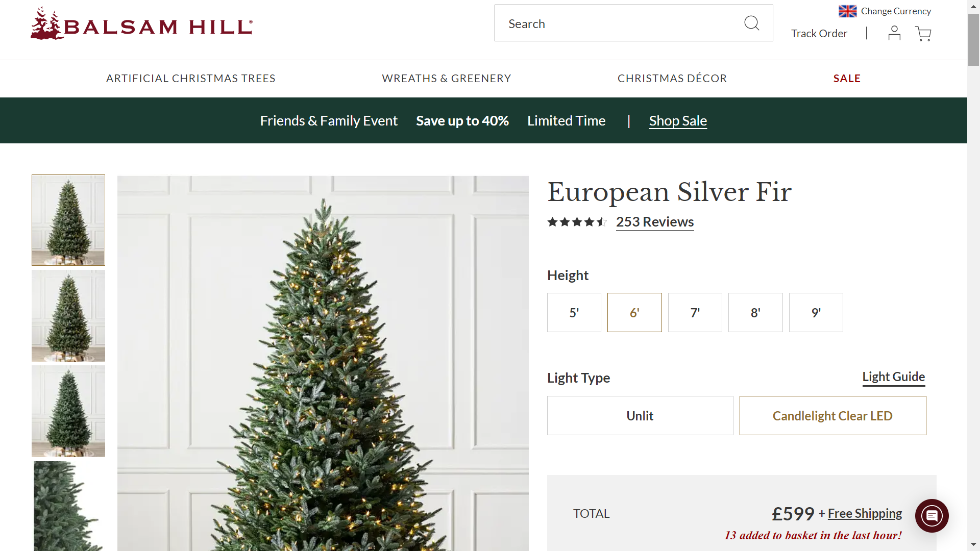Click the user account icon
This screenshot has height=551, width=980.
tap(895, 32)
